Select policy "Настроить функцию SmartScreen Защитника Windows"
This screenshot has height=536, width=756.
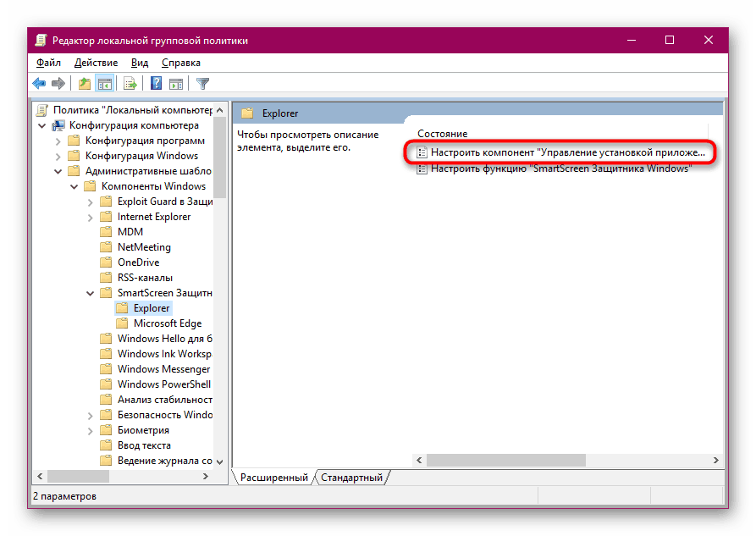[555, 169]
